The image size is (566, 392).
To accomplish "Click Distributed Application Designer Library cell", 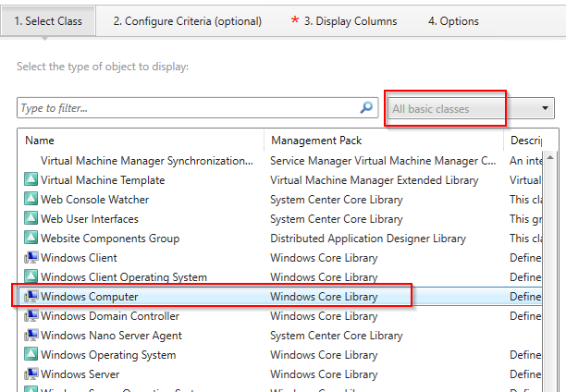I will point(368,239).
